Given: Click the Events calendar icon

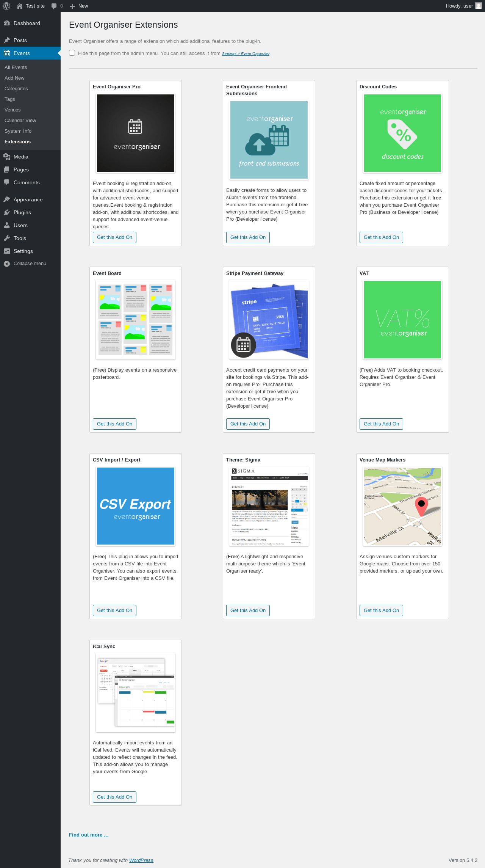Looking at the screenshot, I should coord(7,53).
